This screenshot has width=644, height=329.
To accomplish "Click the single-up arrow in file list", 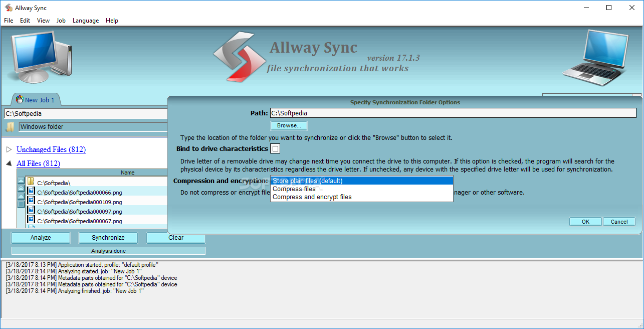I will (21, 197).
